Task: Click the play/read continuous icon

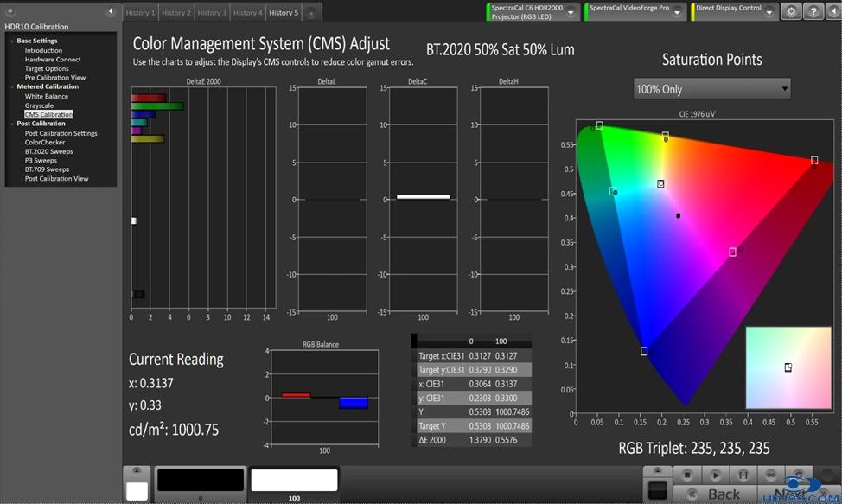Action: (715, 475)
